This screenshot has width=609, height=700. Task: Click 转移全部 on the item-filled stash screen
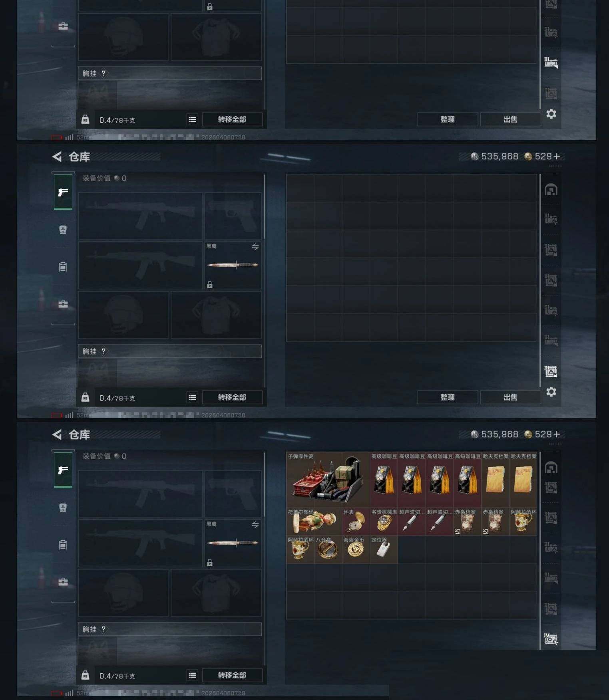point(232,675)
